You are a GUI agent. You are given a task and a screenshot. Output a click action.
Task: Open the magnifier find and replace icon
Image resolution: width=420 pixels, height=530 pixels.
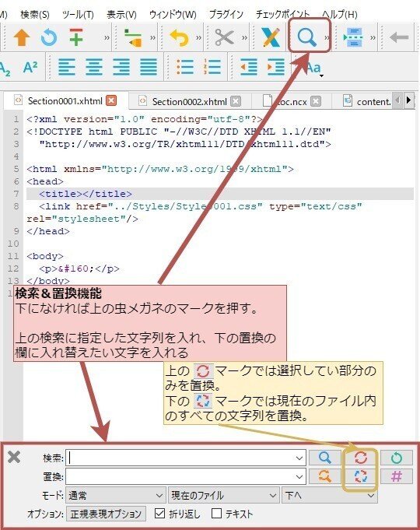[x=306, y=37]
